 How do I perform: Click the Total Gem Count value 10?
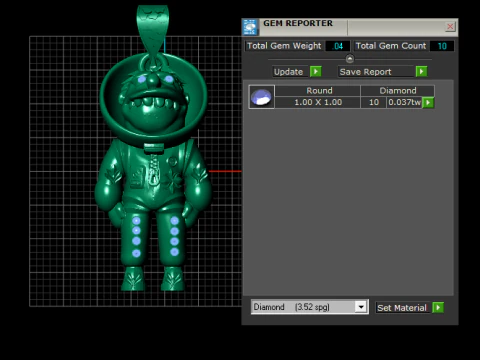point(442,46)
